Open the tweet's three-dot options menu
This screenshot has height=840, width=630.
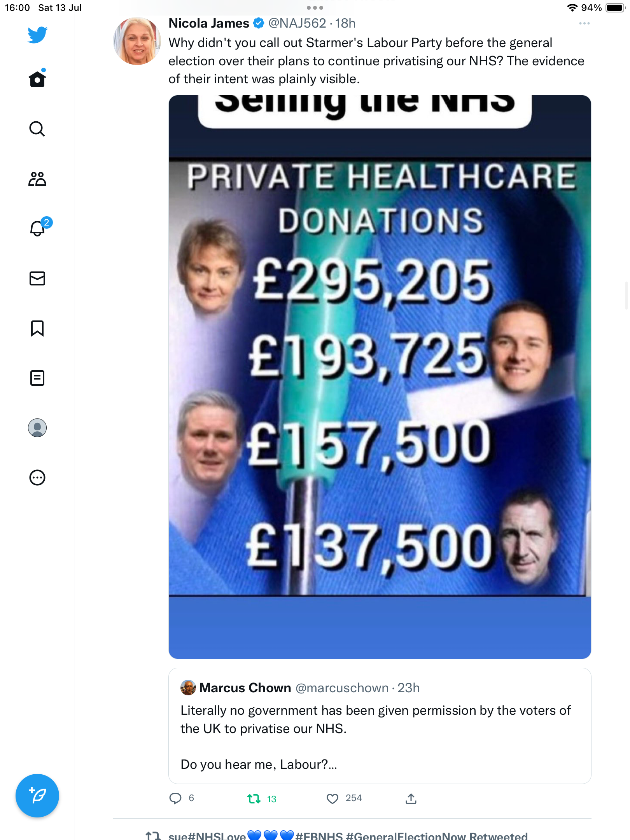click(x=584, y=24)
